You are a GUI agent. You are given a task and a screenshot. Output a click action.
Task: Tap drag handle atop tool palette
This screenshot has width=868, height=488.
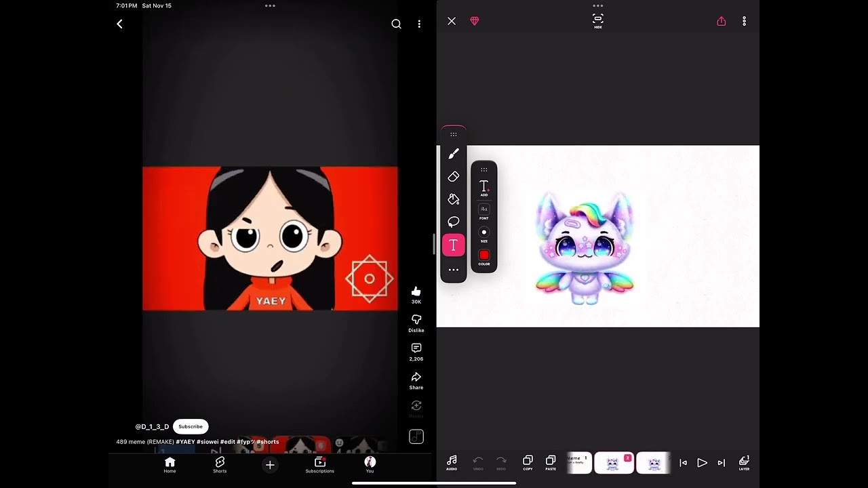click(454, 134)
